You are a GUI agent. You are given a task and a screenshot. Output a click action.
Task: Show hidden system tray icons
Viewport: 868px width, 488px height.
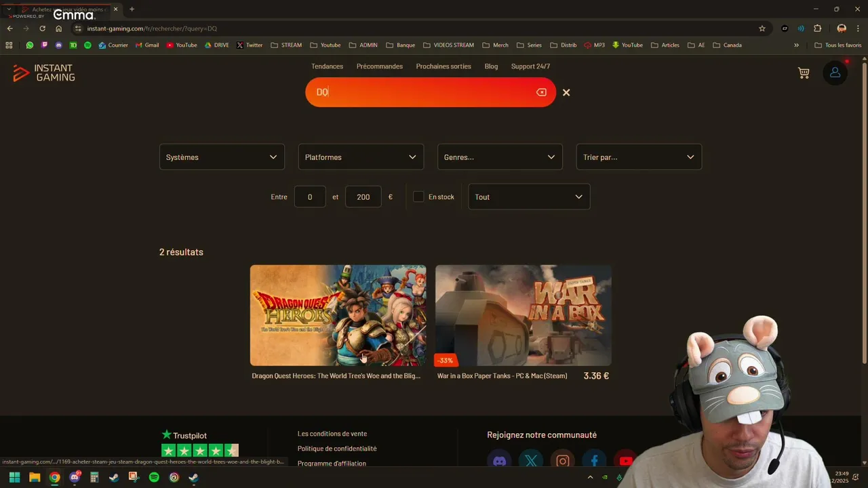click(x=590, y=477)
